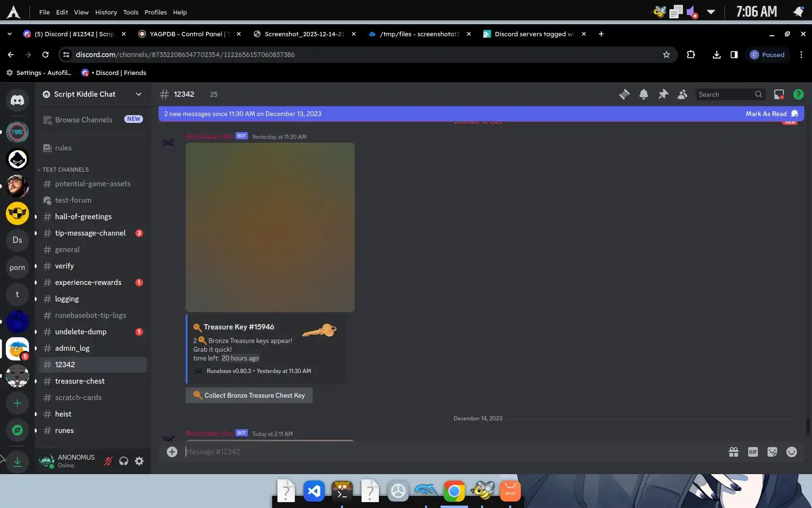Open Script Kiddie Chat server dropdown
The image size is (812, 508).
(139, 94)
